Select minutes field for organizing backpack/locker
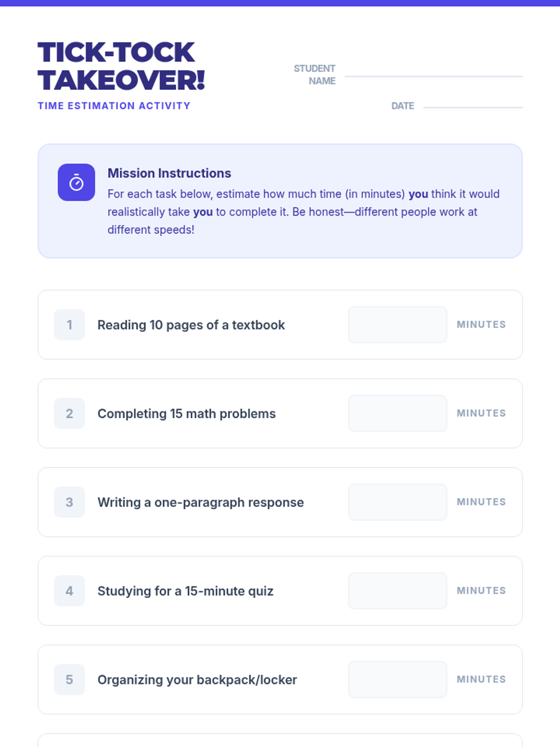This screenshot has width=560, height=747. 397,679
